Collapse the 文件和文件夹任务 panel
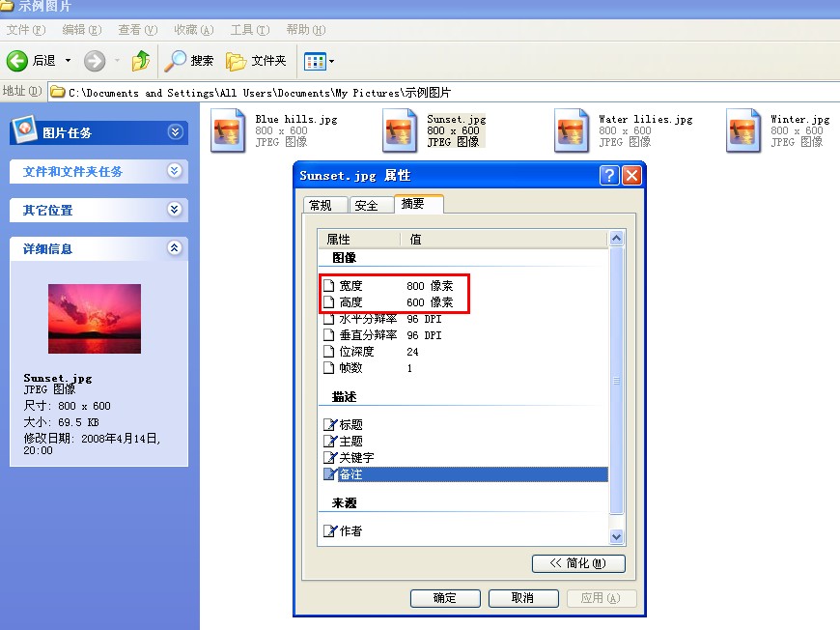The height and width of the screenshot is (630, 840). coord(174,171)
